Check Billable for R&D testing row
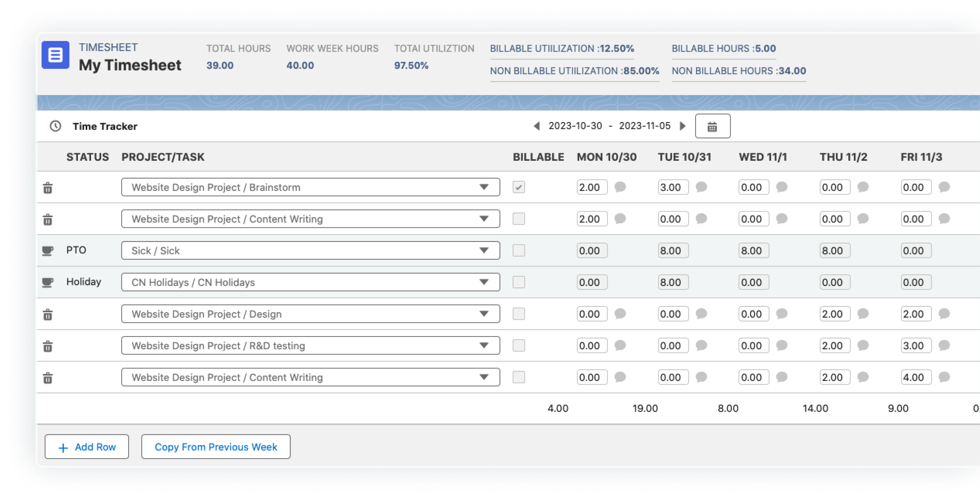The width and height of the screenshot is (980, 498). [518, 345]
